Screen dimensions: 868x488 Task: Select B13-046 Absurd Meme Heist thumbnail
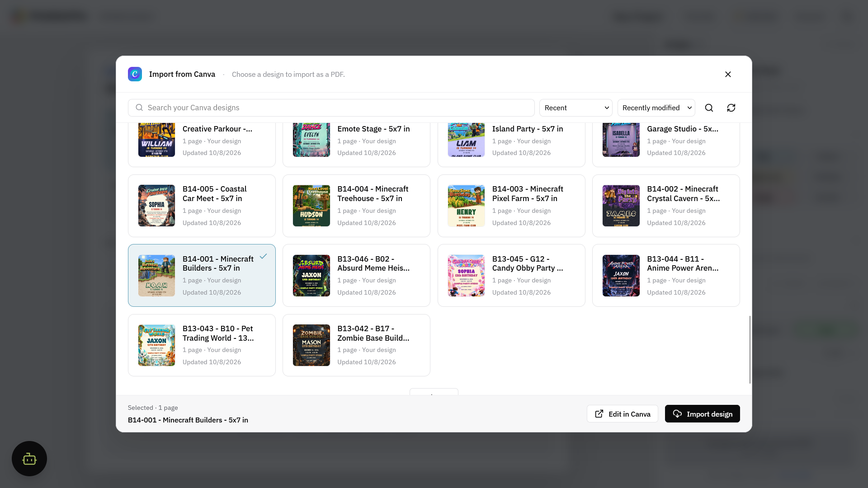pos(311,276)
